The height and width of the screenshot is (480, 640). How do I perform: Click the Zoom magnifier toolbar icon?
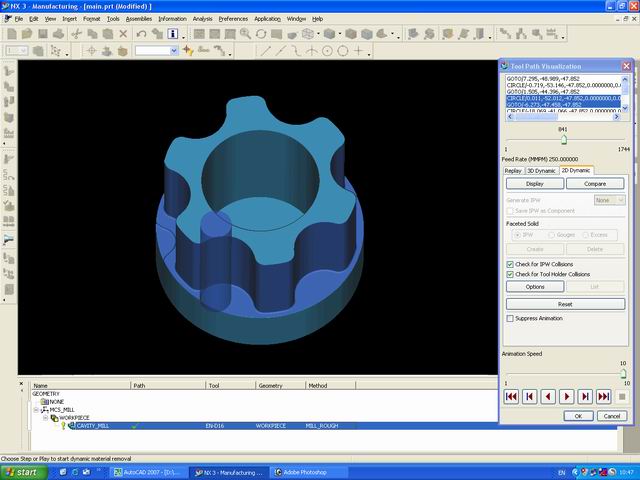pyautogui.click(x=243, y=33)
